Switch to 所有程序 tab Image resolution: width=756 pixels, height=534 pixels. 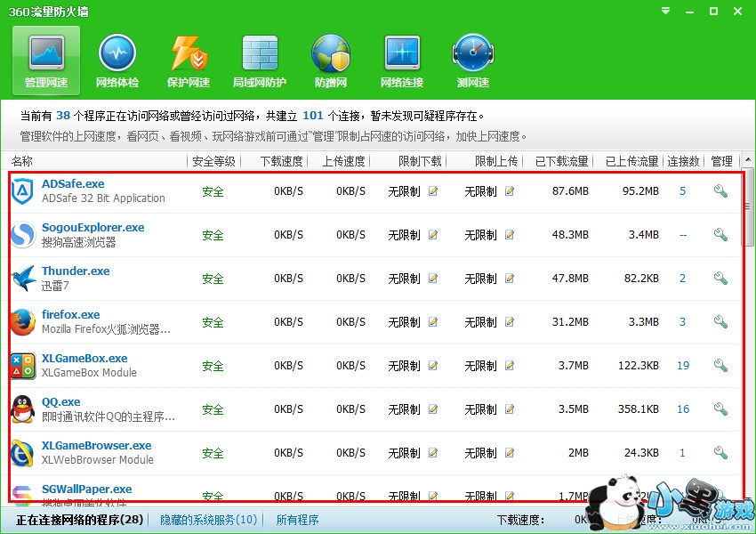tap(297, 520)
